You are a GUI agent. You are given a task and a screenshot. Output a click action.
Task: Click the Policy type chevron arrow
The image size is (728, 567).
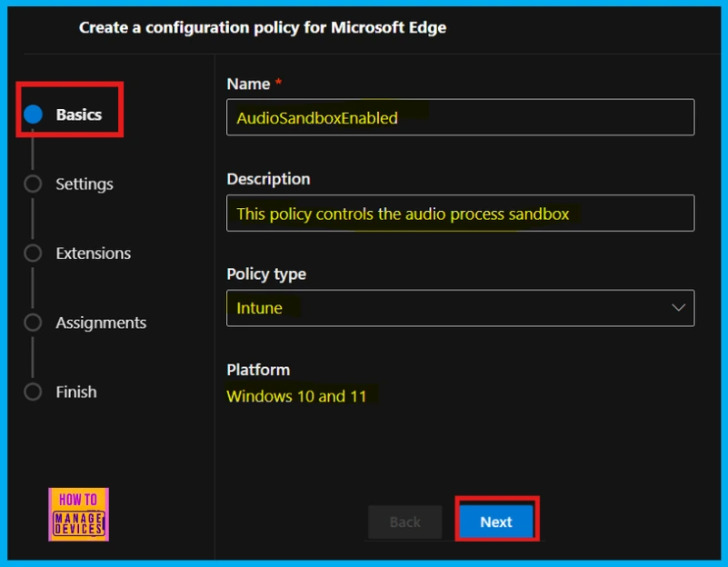pos(678,308)
